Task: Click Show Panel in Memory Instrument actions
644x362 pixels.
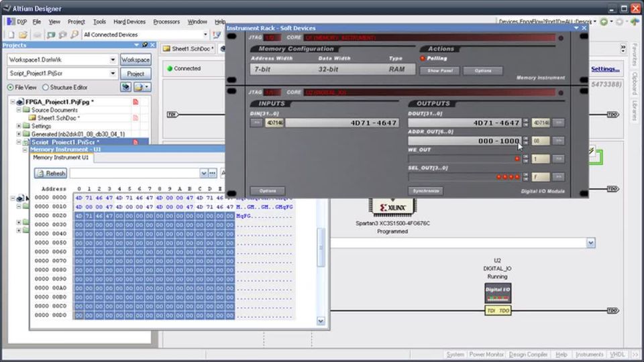Action: point(439,70)
